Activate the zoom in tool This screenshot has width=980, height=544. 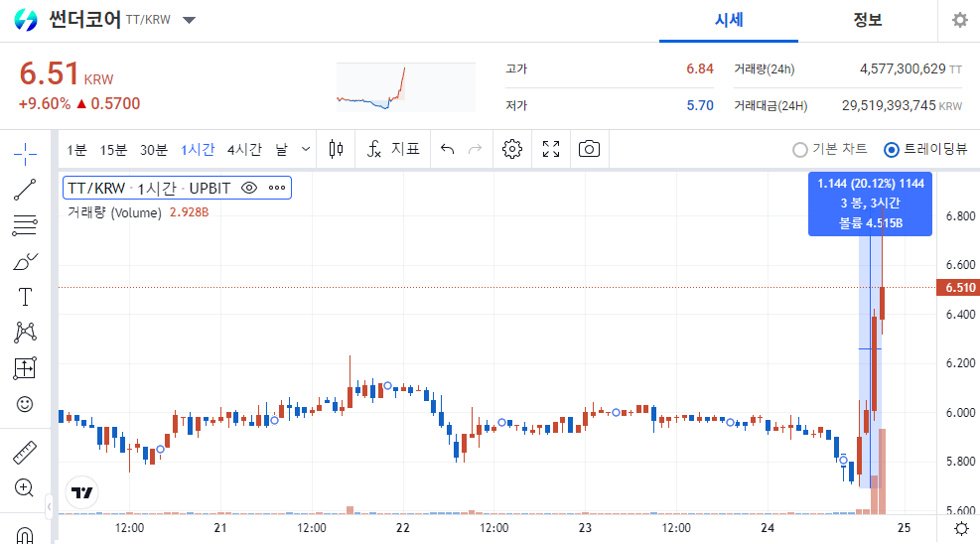pyautogui.click(x=25, y=487)
